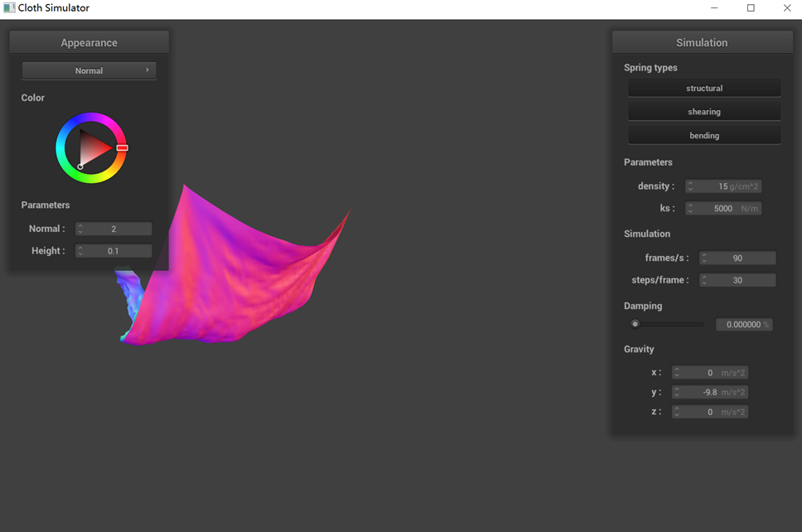This screenshot has width=802, height=532.
Task: Click the color wheel hue ring
Action: click(x=91, y=117)
